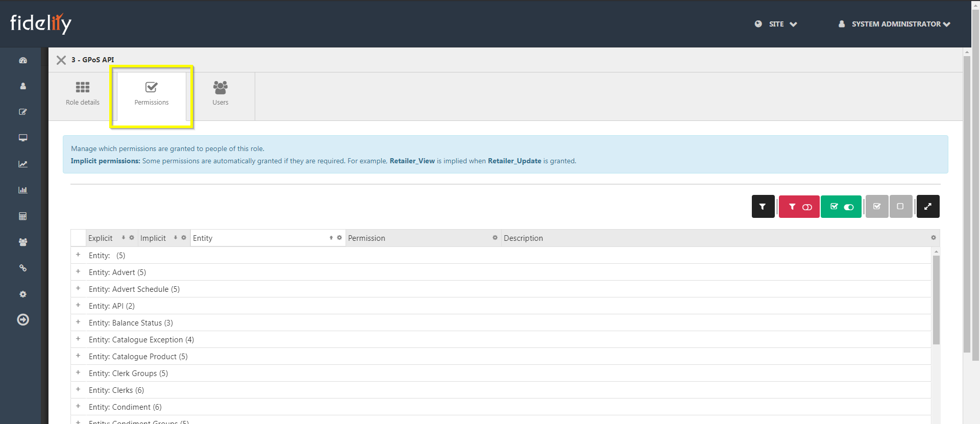Open the Implicit column gear settings

(184, 238)
